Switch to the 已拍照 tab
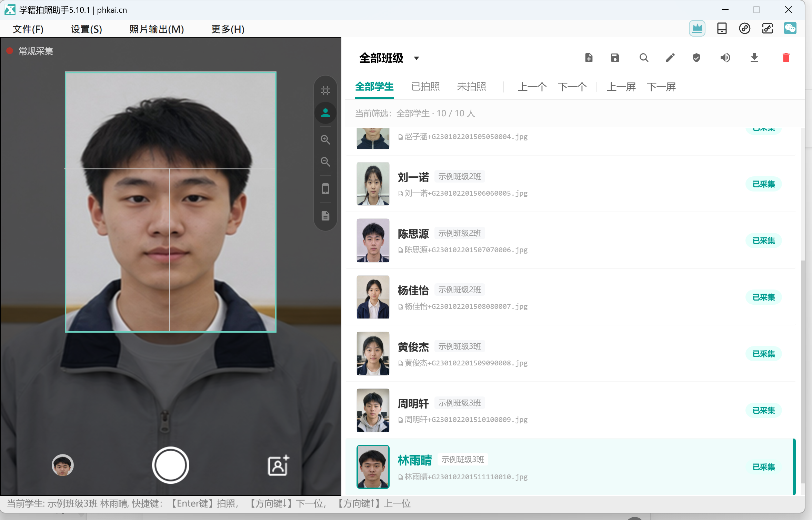812x520 pixels. [x=425, y=87]
